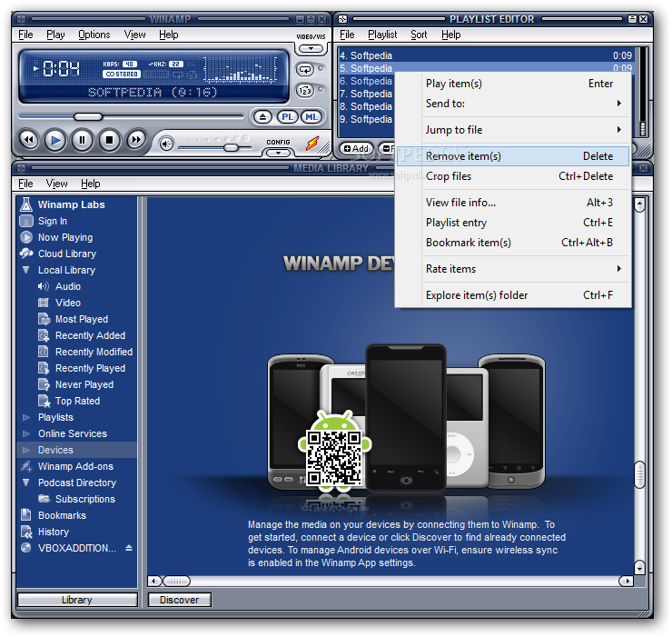Expand the Send to submenu
Viewport: 672px width, 637px height.
513,104
